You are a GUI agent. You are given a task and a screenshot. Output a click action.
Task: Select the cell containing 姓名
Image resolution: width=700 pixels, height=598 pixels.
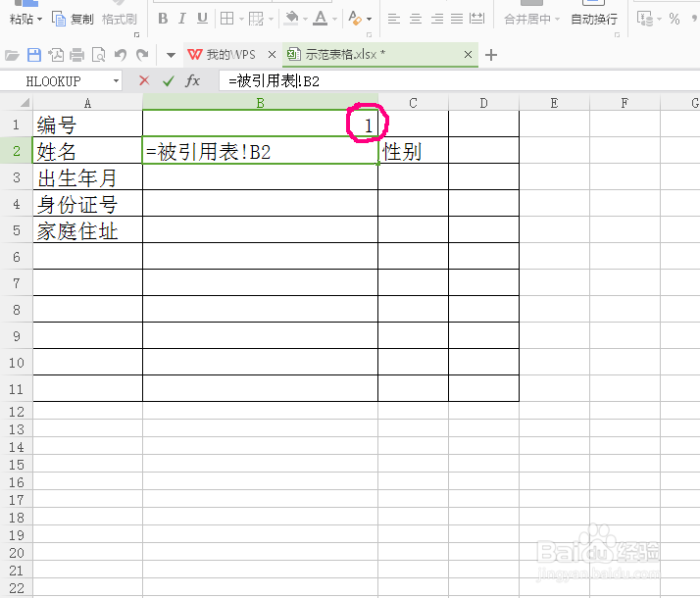click(87, 151)
